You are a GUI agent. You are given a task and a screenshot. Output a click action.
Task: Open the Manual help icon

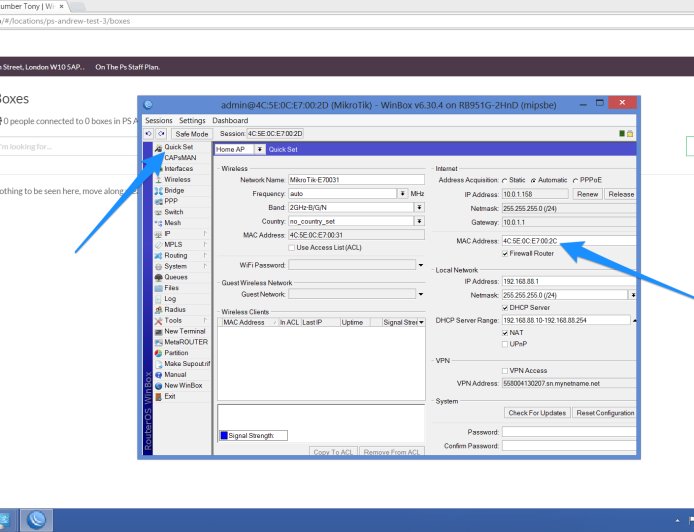[x=158, y=375]
